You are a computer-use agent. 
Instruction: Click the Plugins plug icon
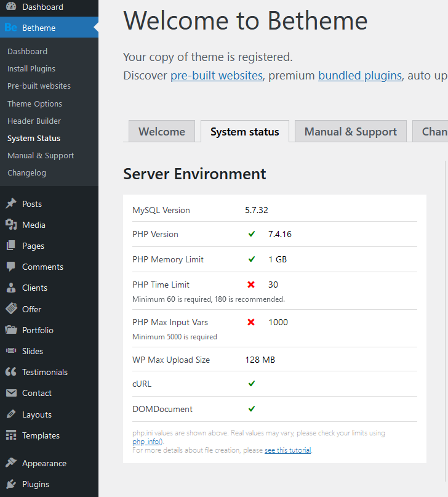tap(11, 483)
